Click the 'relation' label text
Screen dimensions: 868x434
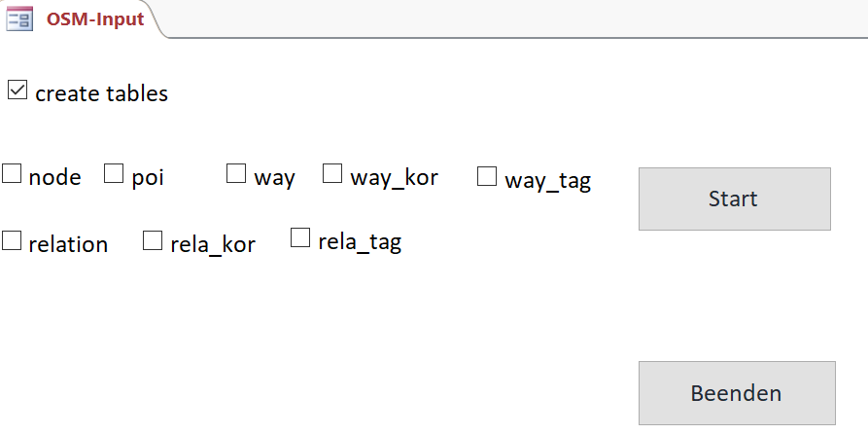[x=68, y=244]
